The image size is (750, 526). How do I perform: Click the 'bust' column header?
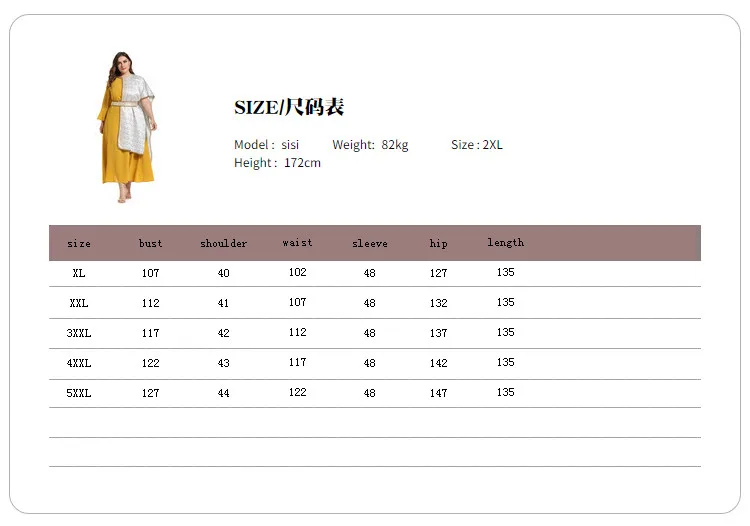click(x=151, y=243)
